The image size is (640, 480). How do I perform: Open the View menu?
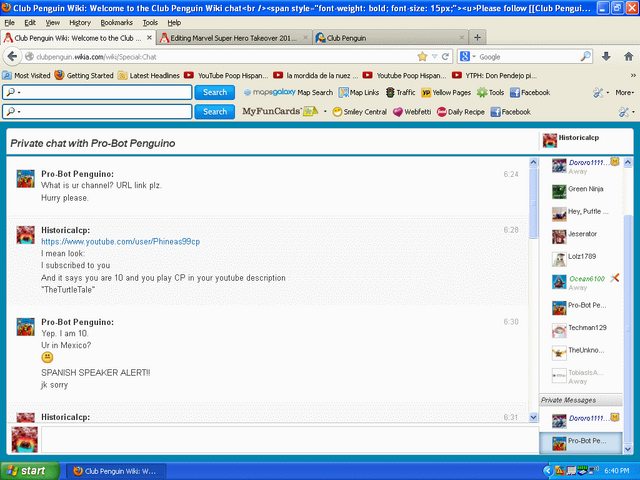52,22
